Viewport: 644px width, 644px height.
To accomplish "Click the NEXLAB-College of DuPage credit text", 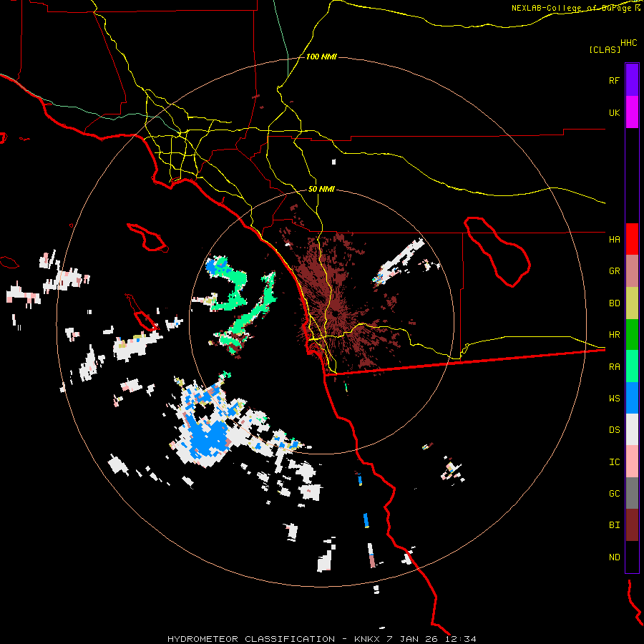I will point(572,8).
